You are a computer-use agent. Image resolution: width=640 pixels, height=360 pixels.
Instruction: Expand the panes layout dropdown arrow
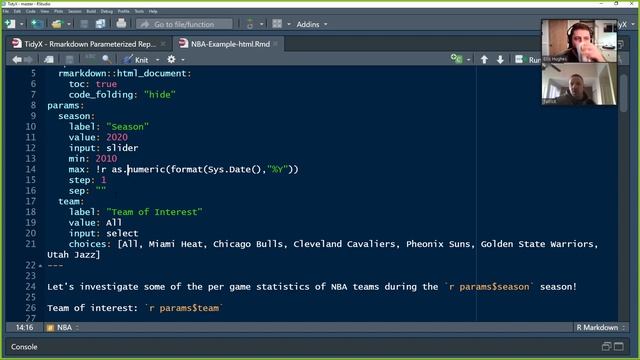point(289,24)
